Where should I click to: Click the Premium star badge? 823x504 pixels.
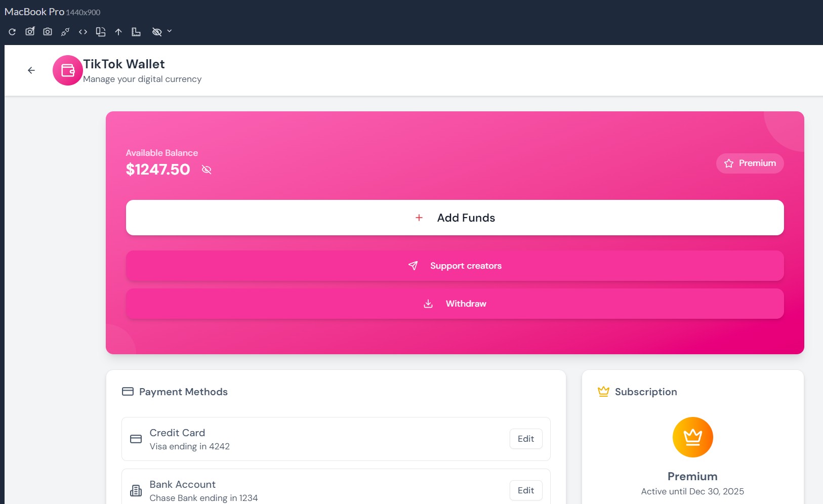750,163
